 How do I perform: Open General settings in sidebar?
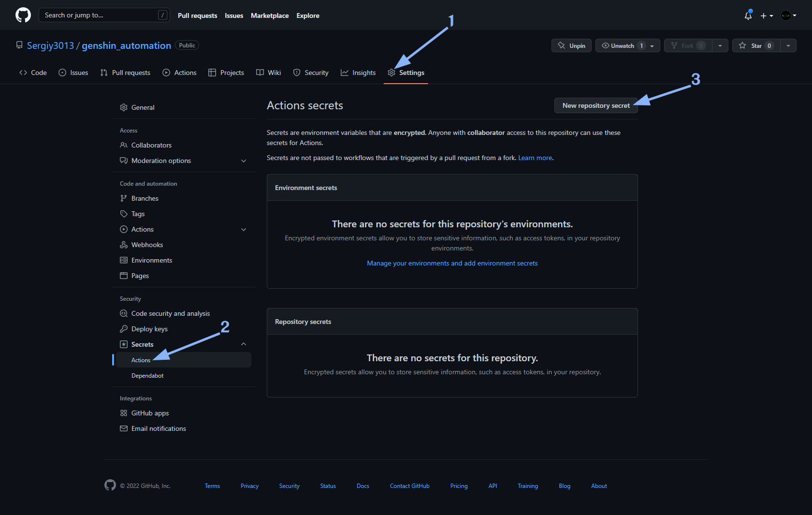coord(184,107)
